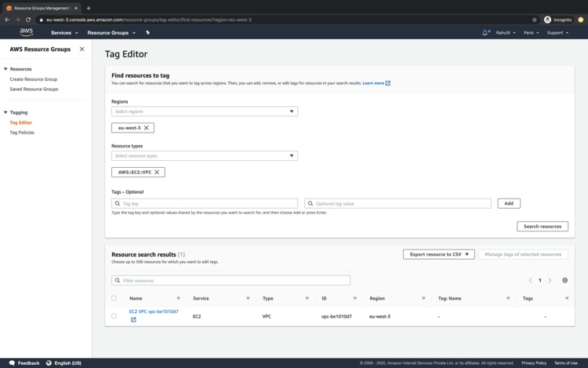Open external link icon for vpc-be1010d7
The width and height of the screenshot is (588, 368).
pyautogui.click(x=133, y=319)
